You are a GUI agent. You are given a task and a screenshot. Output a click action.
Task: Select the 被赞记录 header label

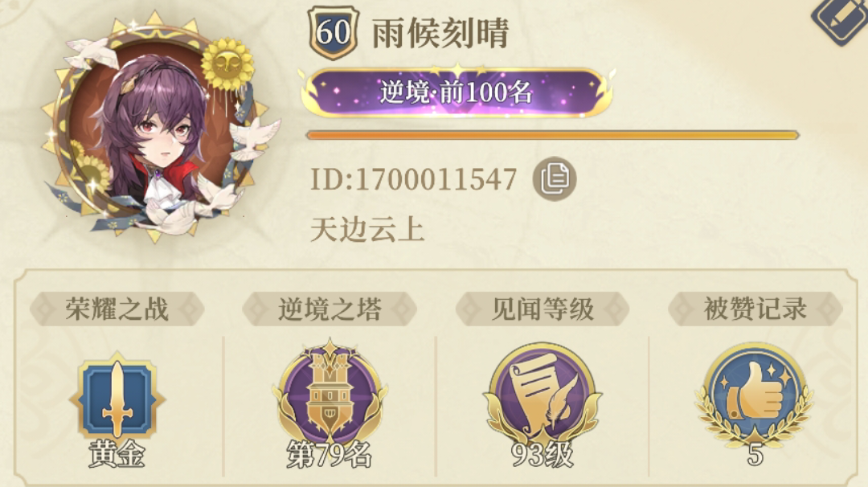coord(755,309)
